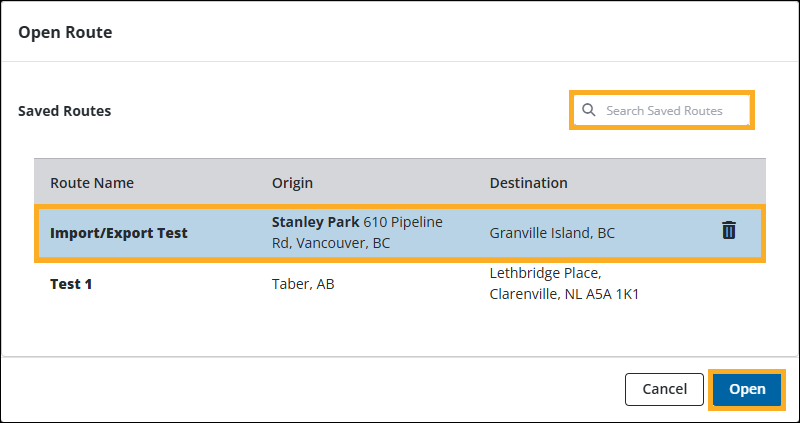This screenshot has width=800, height=423.
Task: Click the Taber, AB origin cell
Action: coord(303,284)
